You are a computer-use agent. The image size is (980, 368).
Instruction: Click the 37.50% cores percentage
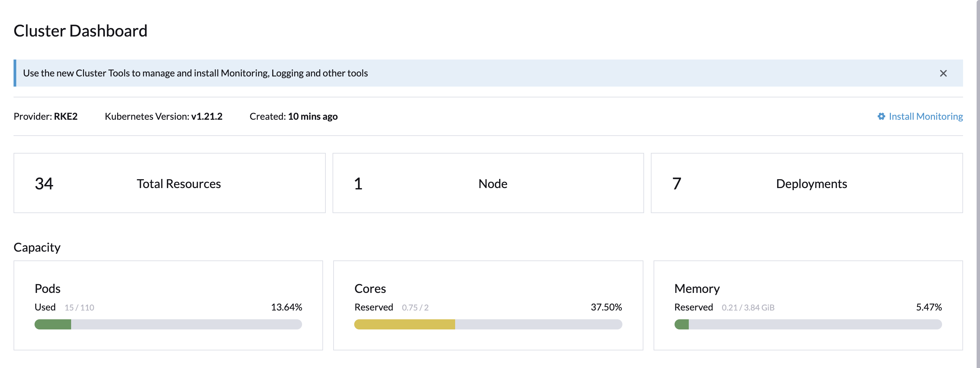click(x=606, y=307)
